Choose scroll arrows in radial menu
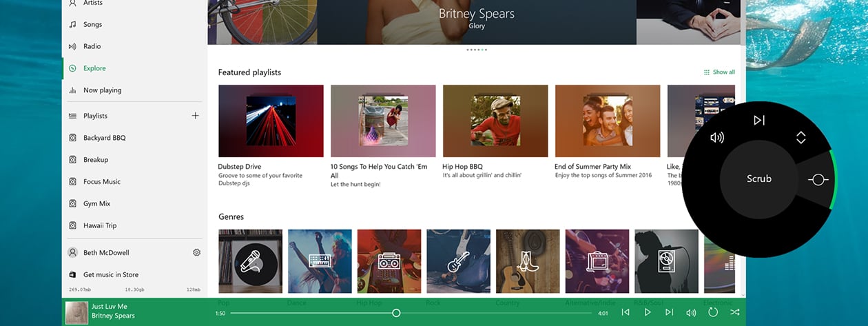Viewport: 868px width, 326px height. coord(800,137)
